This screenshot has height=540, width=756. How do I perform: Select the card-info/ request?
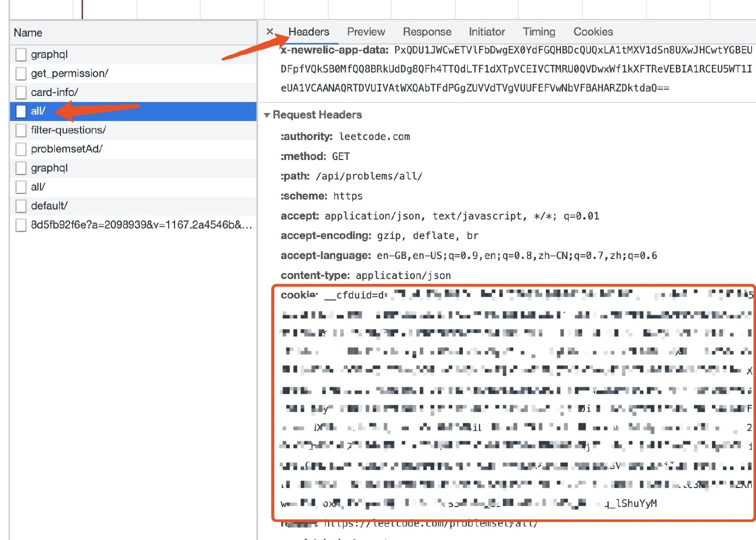[x=133, y=92]
